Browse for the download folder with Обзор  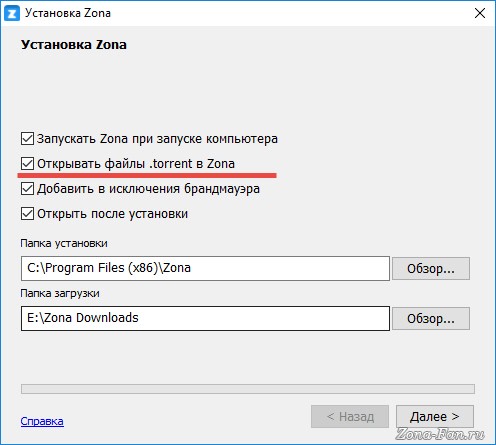tap(431, 319)
